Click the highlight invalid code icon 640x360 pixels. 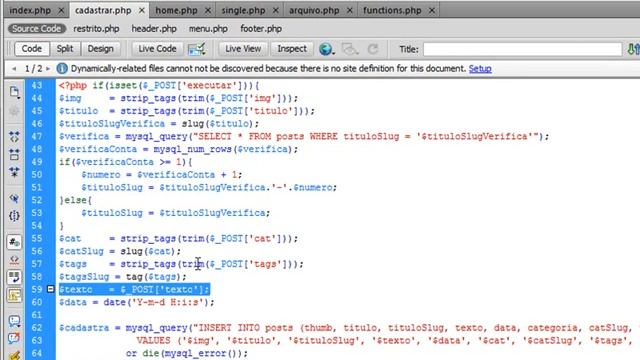tap(14, 260)
